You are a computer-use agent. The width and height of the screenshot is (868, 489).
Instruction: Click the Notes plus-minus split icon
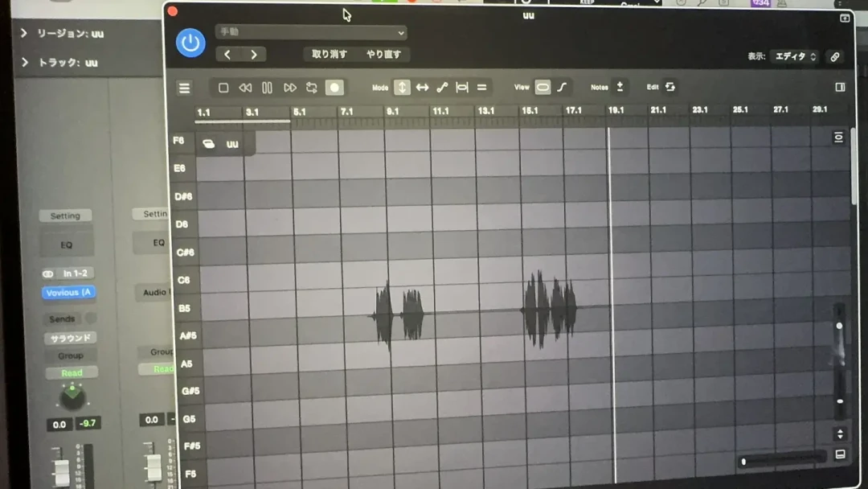tap(620, 86)
